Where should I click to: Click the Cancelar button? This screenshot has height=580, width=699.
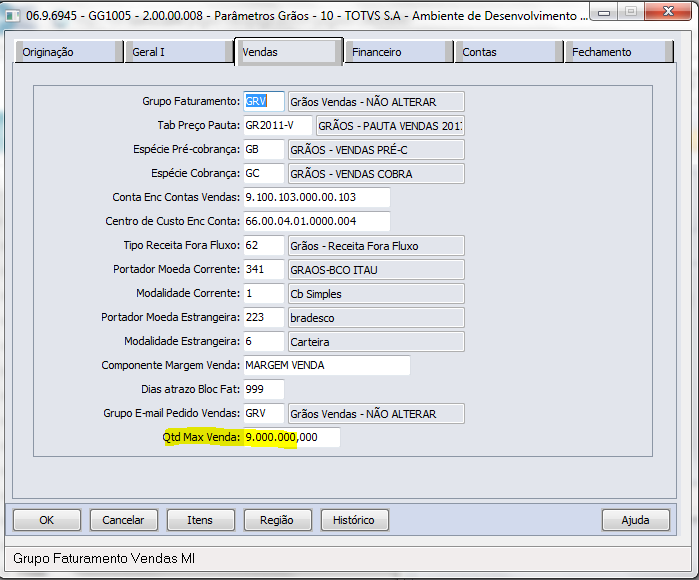pos(124,520)
